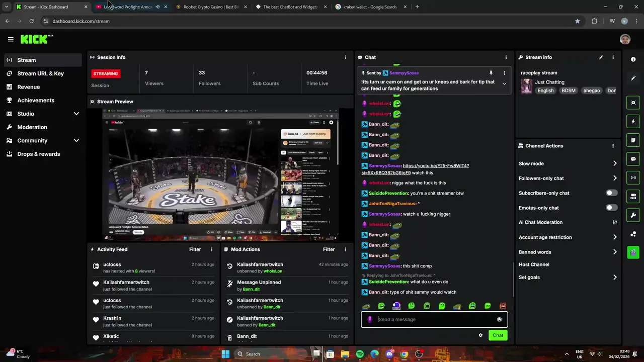Click Host Channel action

[534, 264]
